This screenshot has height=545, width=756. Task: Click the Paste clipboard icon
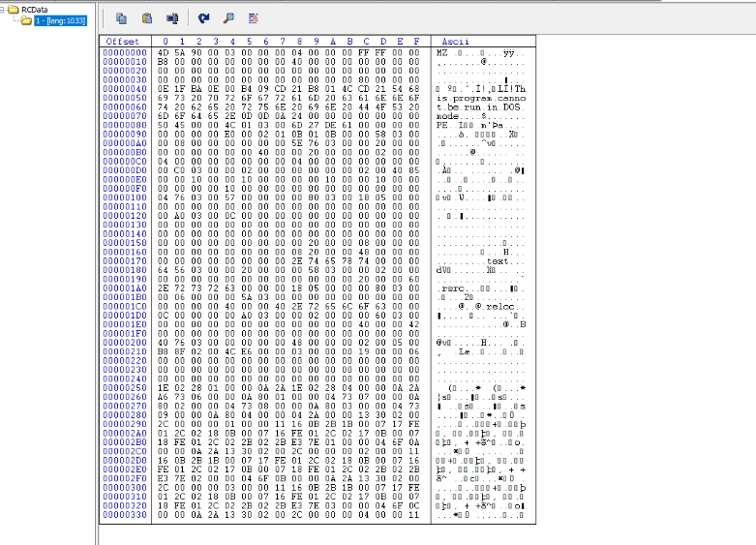pos(146,17)
